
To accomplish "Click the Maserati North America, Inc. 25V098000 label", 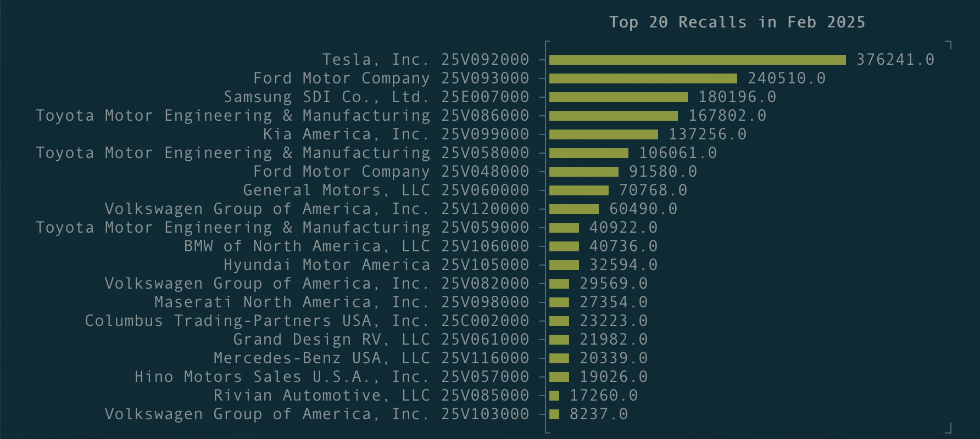I will 342,302.
